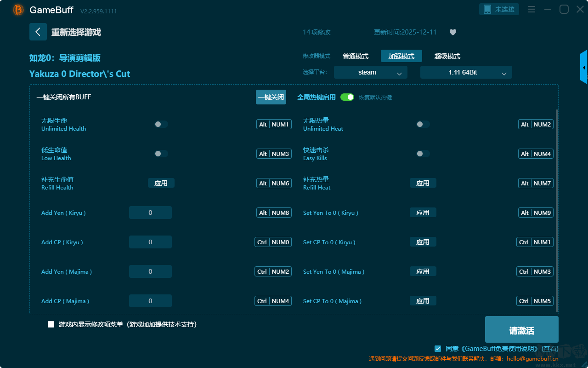
Task: Switch to 普通模式 mode tab
Action: (356, 56)
